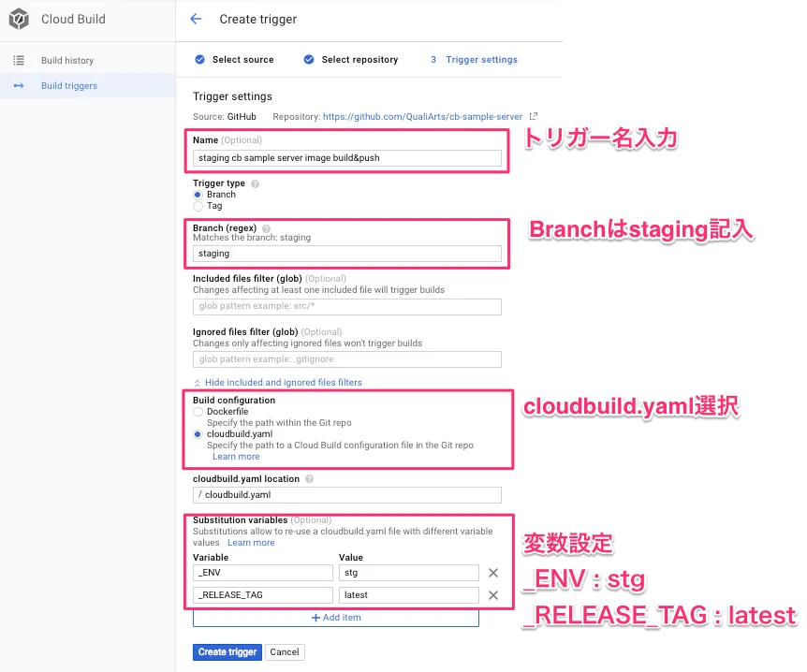The height and width of the screenshot is (672, 807).
Task: Click the Build history list icon
Action: (19, 61)
